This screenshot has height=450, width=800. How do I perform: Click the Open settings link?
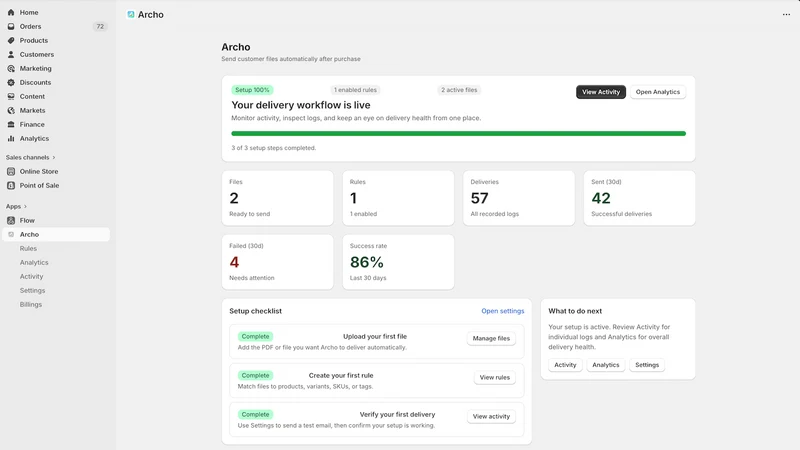point(503,311)
